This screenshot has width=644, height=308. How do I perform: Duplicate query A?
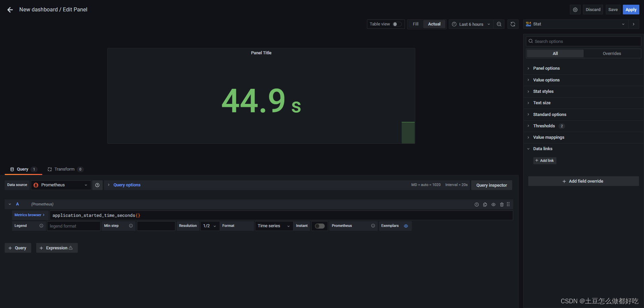[x=485, y=204]
